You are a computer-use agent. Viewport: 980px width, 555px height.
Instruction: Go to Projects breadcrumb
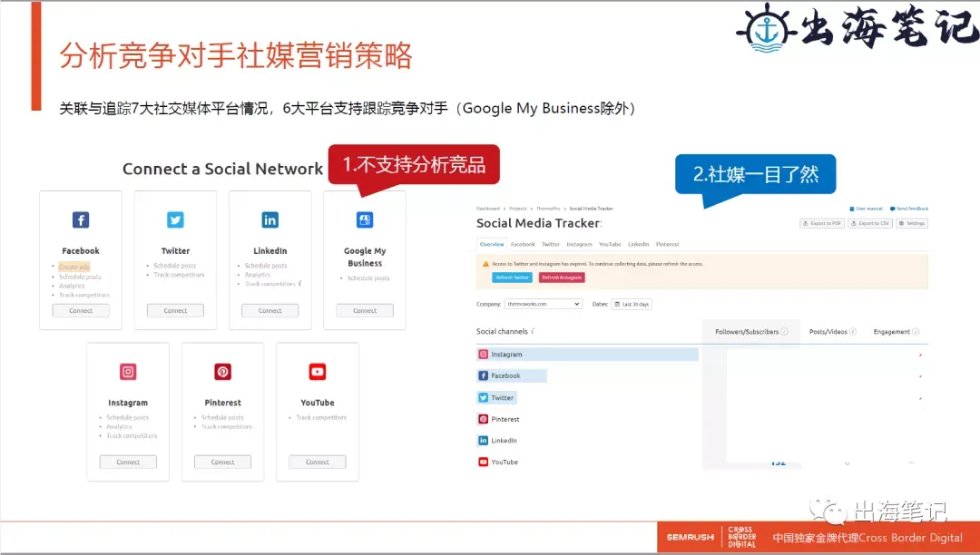click(518, 209)
